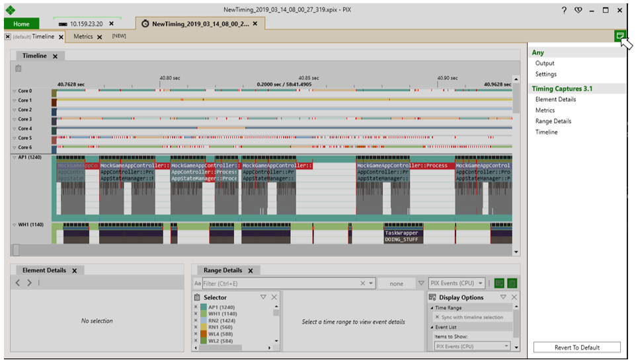
Task: Close the Selector panel
Action: [274, 297]
